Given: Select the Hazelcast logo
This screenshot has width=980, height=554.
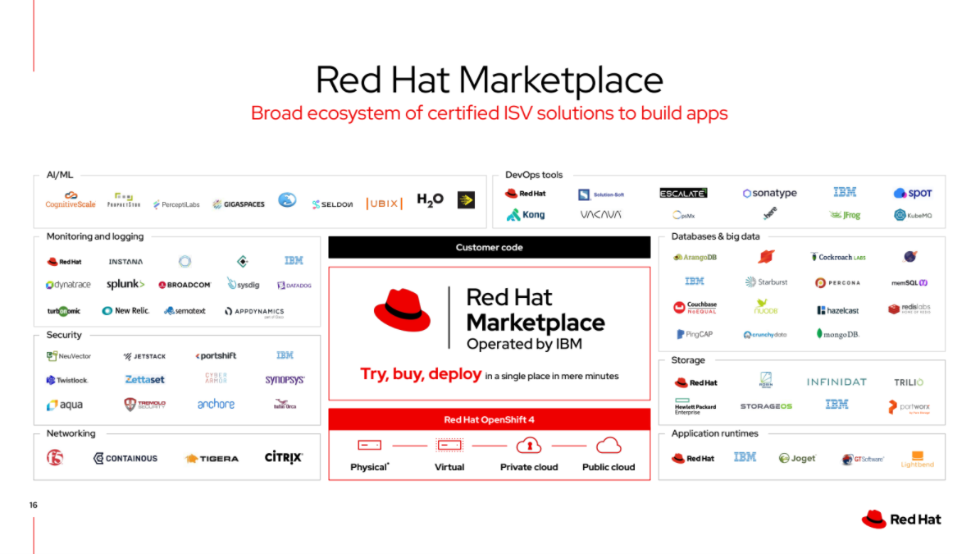Looking at the screenshot, I should point(837,310).
